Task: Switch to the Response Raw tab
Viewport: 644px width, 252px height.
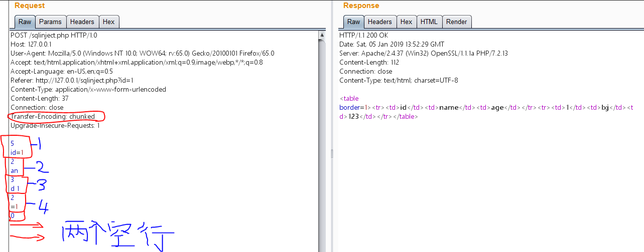Action: [x=353, y=22]
